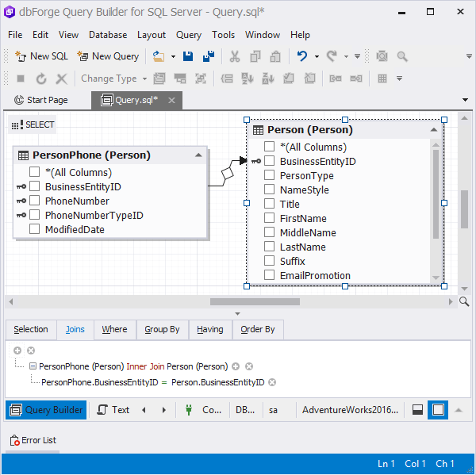The height and width of the screenshot is (475, 476).
Task: Collapse the PersonPhone table box
Action: click(x=198, y=155)
